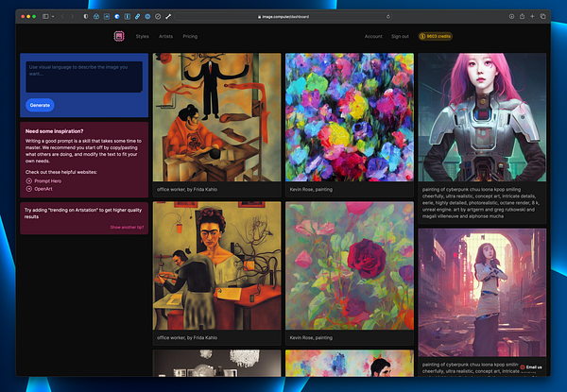Screen dimensions: 567x392
Task: Open the colorful abstract flowers painting
Action: (350, 117)
